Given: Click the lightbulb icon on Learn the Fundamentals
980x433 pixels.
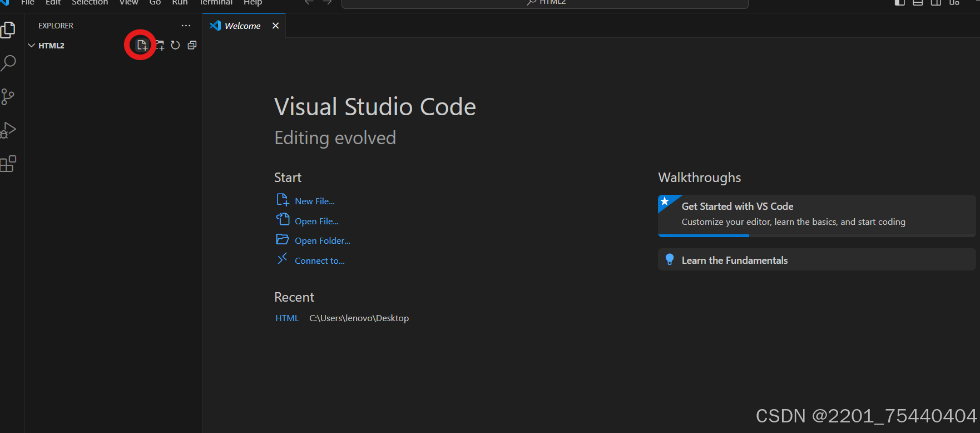Looking at the screenshot, I should tap(670, 259).
